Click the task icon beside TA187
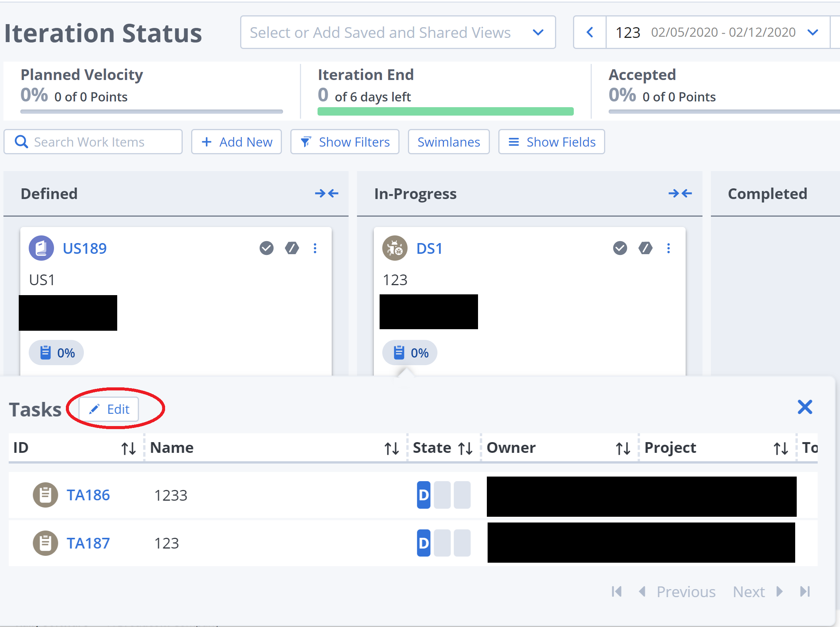This screenshot has width=840, height=627. click(45, 543)
